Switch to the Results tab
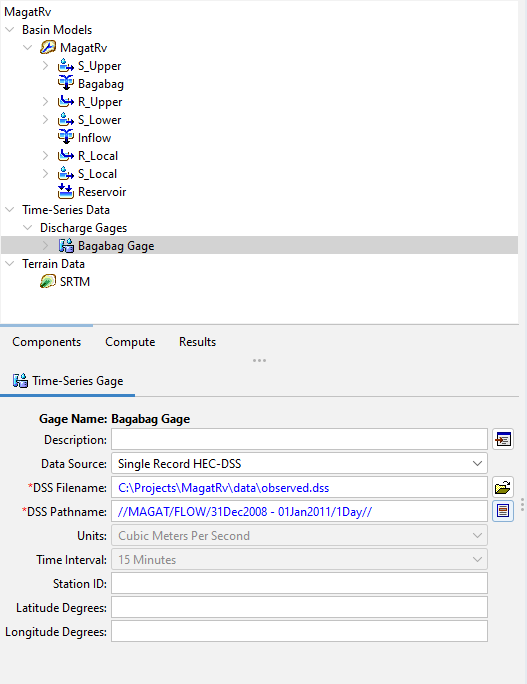This screenshot has height=684, width=527. [x=197, y=342]
